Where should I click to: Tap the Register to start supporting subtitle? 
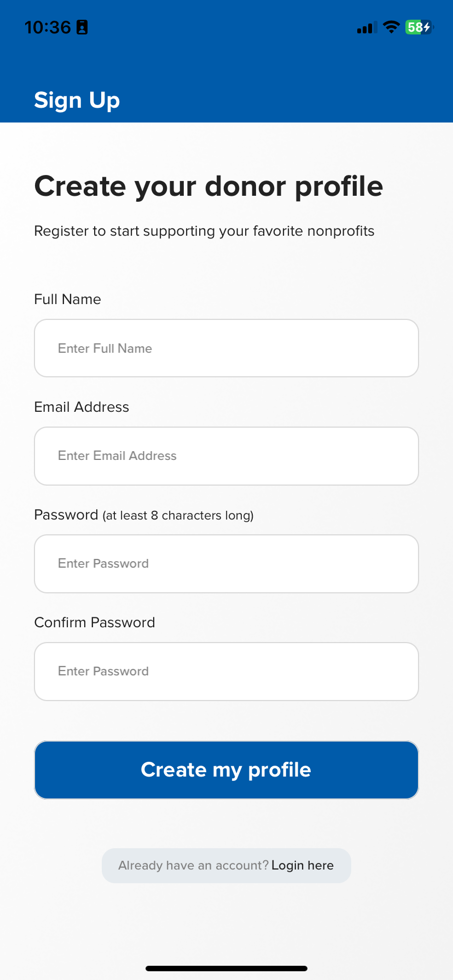[x=204, y=231]
